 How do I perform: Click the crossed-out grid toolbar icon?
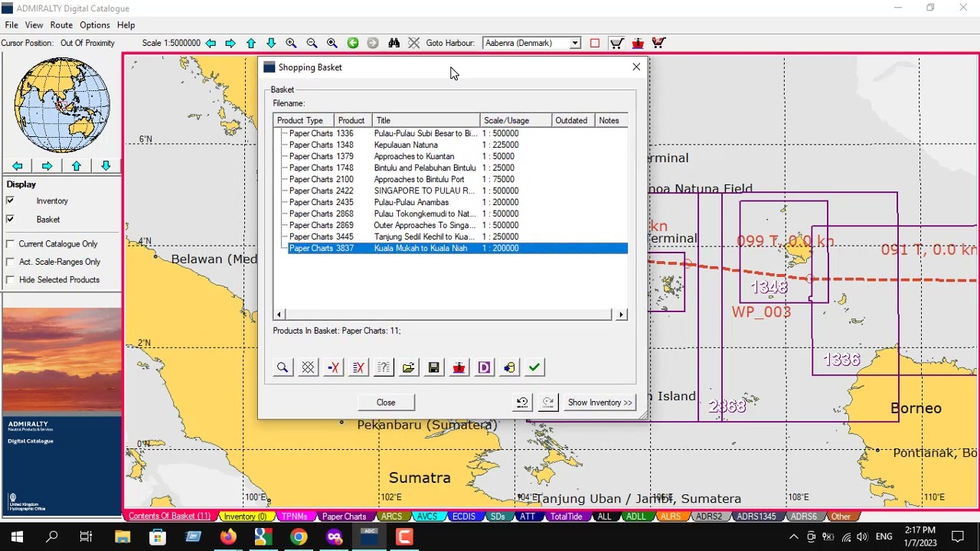tap(413, 44)
